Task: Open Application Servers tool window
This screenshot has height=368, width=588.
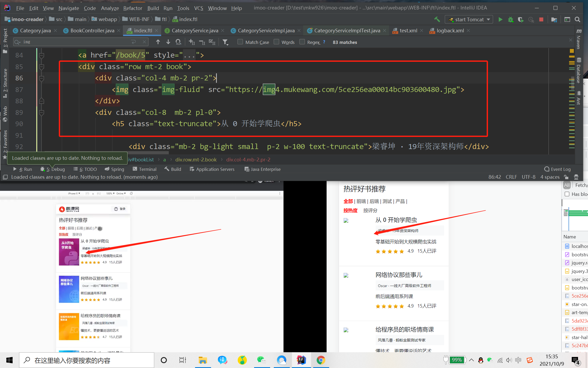Action: [212, 169]
